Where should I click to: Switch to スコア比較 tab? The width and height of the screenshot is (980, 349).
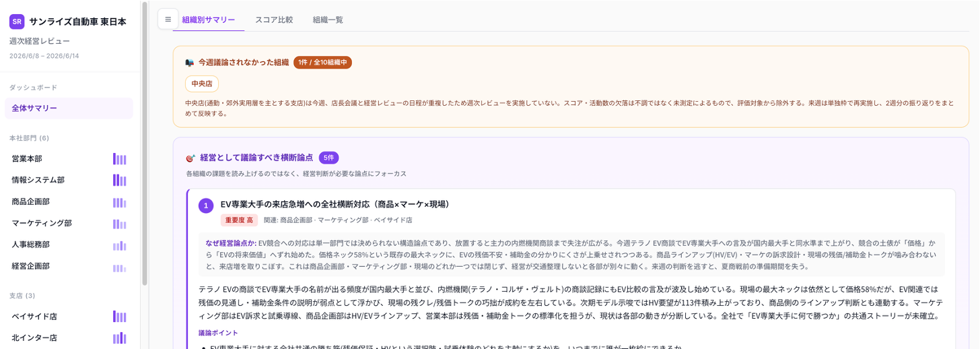point(274,20)
